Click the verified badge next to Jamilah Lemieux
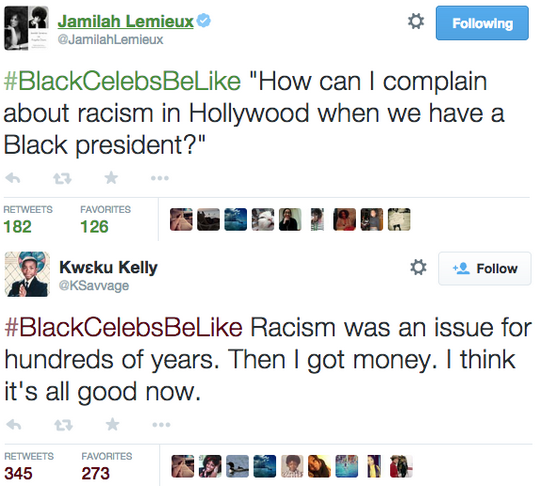538x492 pixels. tap(204, 21)
